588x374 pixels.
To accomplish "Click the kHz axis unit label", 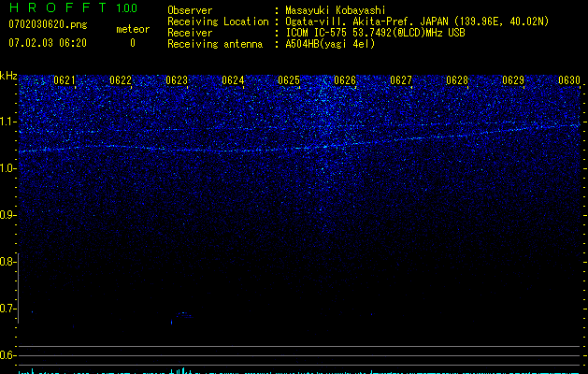I will [x=8, y=76].
